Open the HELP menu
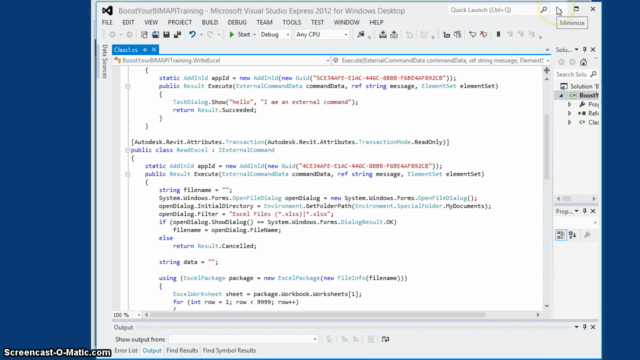 tap(376, 22)
